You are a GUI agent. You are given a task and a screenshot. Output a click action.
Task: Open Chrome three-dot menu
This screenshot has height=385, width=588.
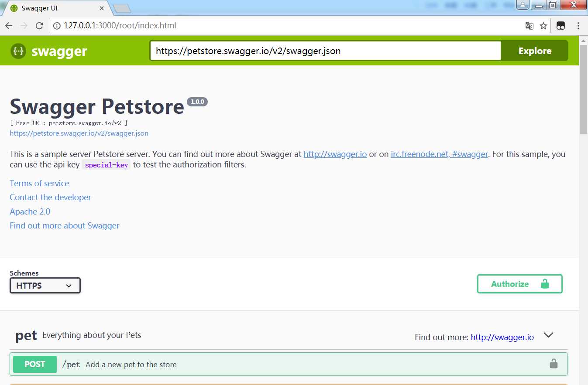[x=578, y=26]
